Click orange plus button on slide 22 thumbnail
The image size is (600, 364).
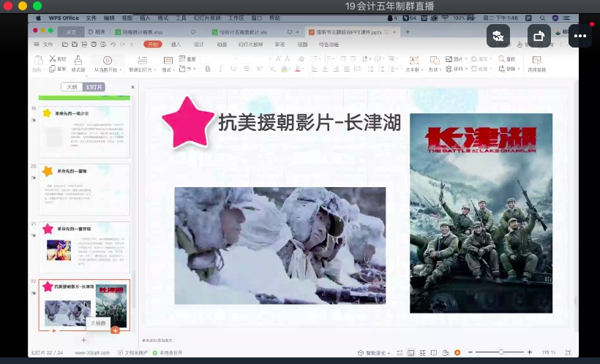[x=115, y=330]
